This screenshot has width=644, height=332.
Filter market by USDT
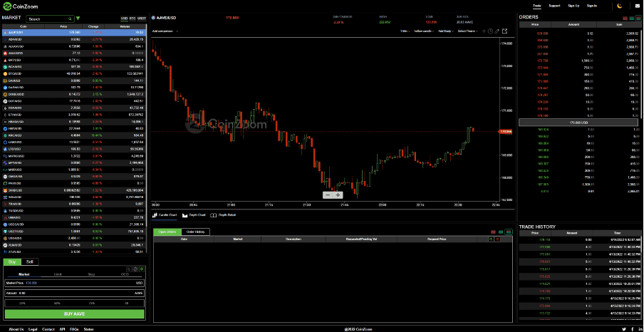(142, 19)
